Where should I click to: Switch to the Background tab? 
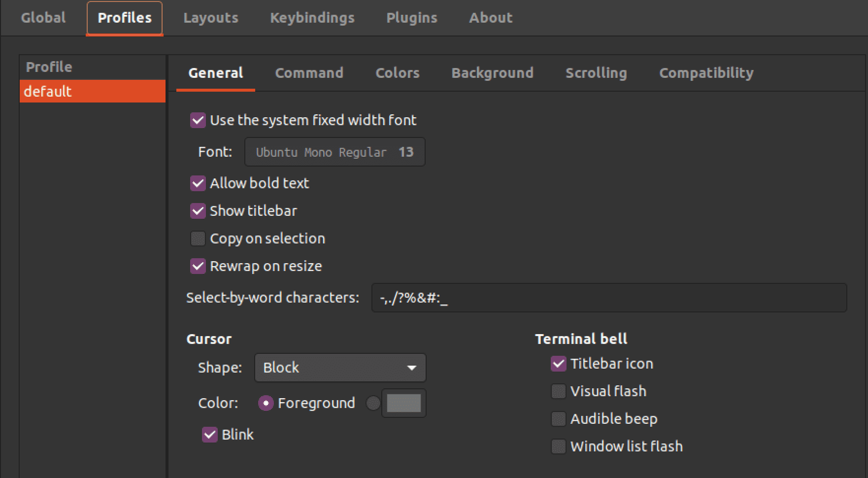pyautogui.click(x=492, y=73)
